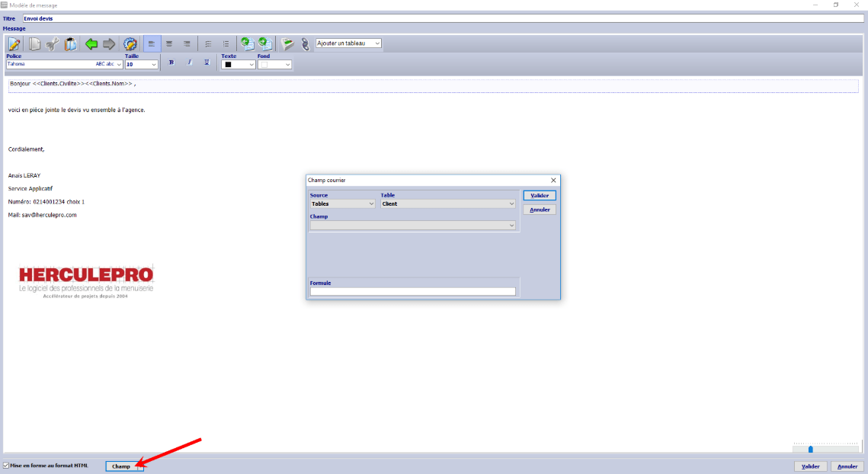This screenshot has width=868, height=474.
Task: Center-align the message text
Action: coord(169,43)
